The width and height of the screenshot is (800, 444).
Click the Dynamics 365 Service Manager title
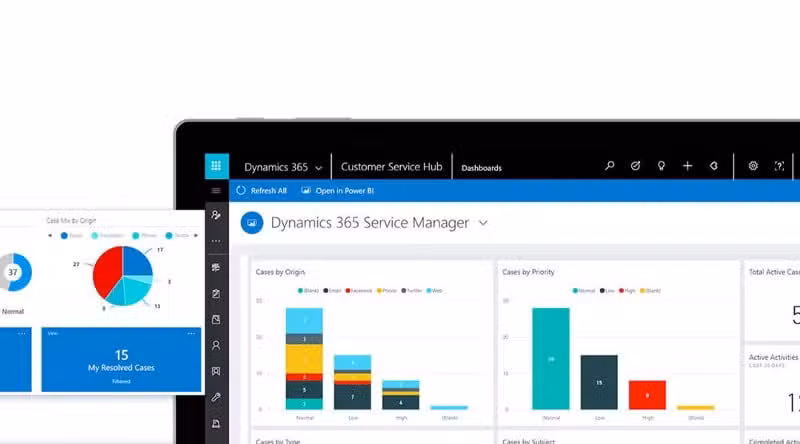coord(369,223)
